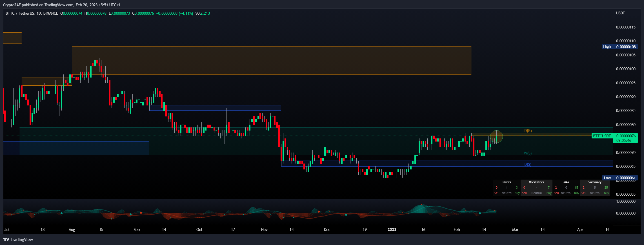Image resolution: width=644 pixels, height=245 pixels.
Task: Click the large orange supply zone rectangle
Action: [x=272, y=60]
